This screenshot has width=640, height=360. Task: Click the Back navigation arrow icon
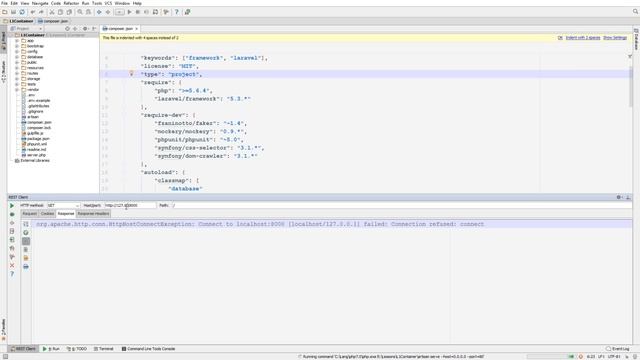pos(99,12)
